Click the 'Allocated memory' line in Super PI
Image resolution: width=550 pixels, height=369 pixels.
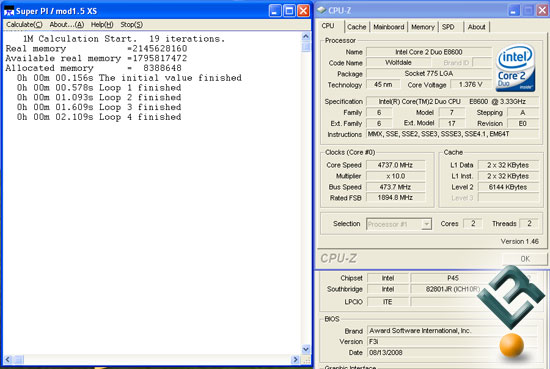(93, 68)
